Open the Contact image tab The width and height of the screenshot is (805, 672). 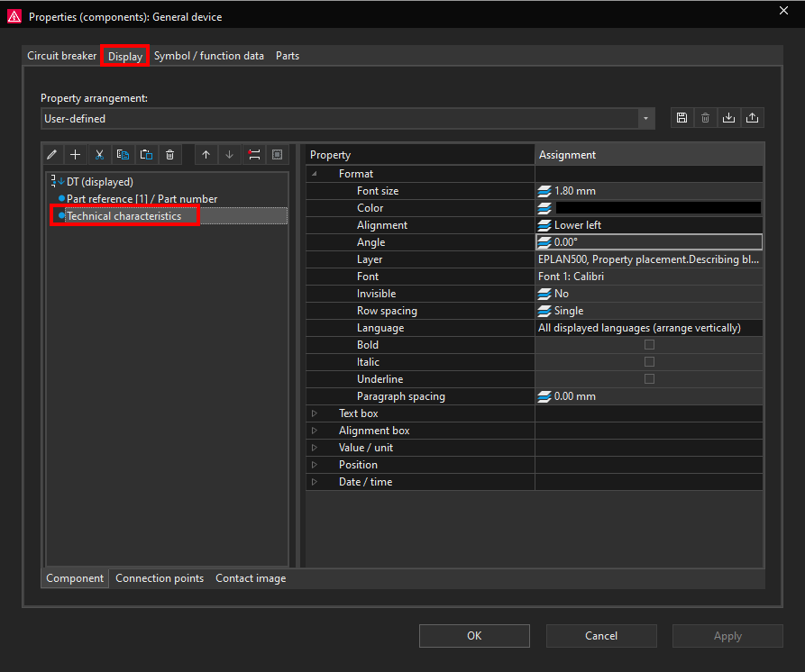click(251, 578)
